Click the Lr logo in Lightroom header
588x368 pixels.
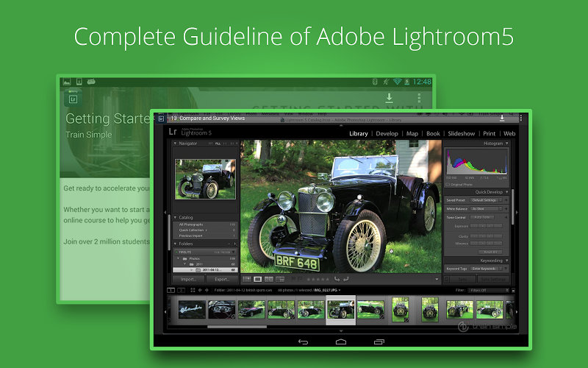click(x=173, y=132)
